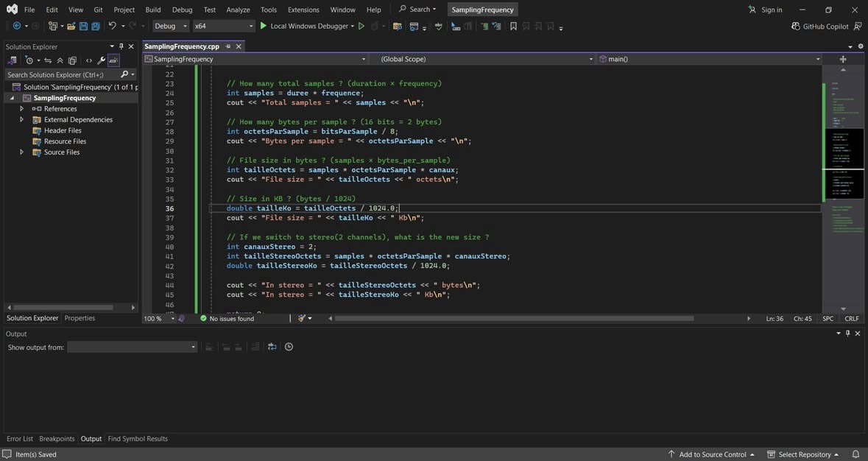
Task: Open the Show output from dropdown
Action: [x=133, y=347]
